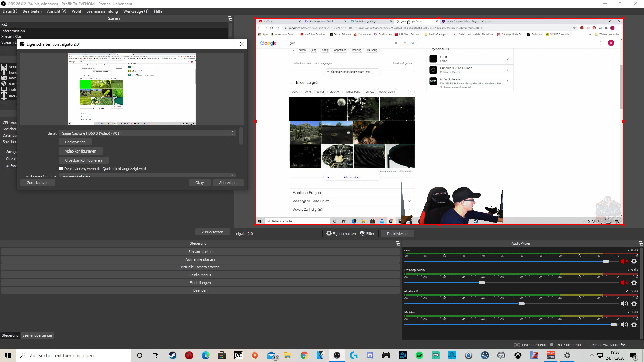Open gear settings for the Mic/Aux track

click(634, 325)
